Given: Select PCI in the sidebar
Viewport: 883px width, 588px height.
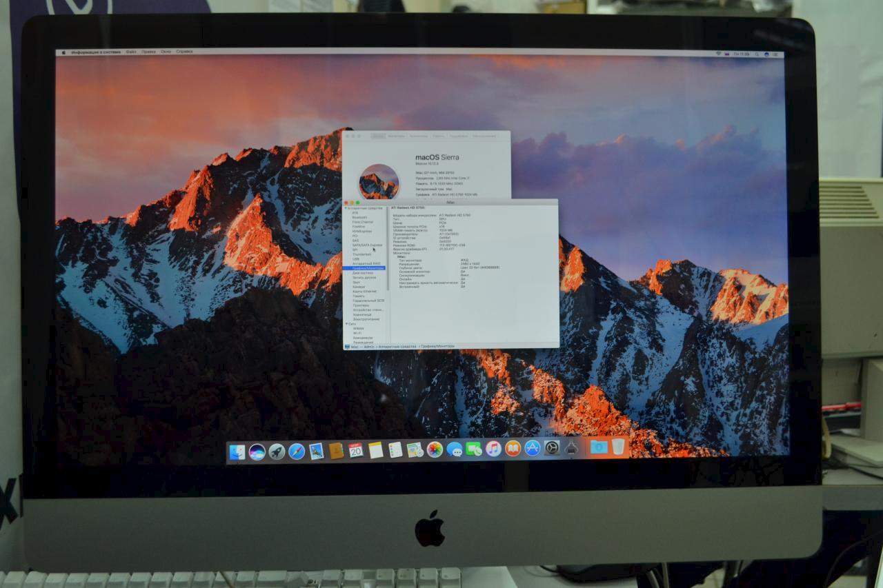Looking at the screenshot, I should click(x=355, y=236).
